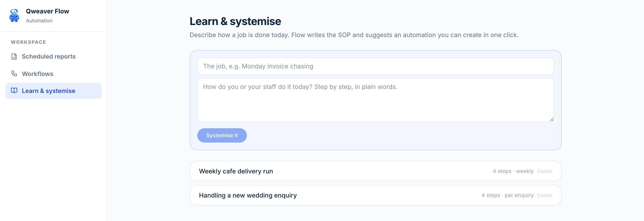The height and width of the screenshot is (221, 644).
Task: Click the WORKSPACE section label
Action: [x=28, y=42]
